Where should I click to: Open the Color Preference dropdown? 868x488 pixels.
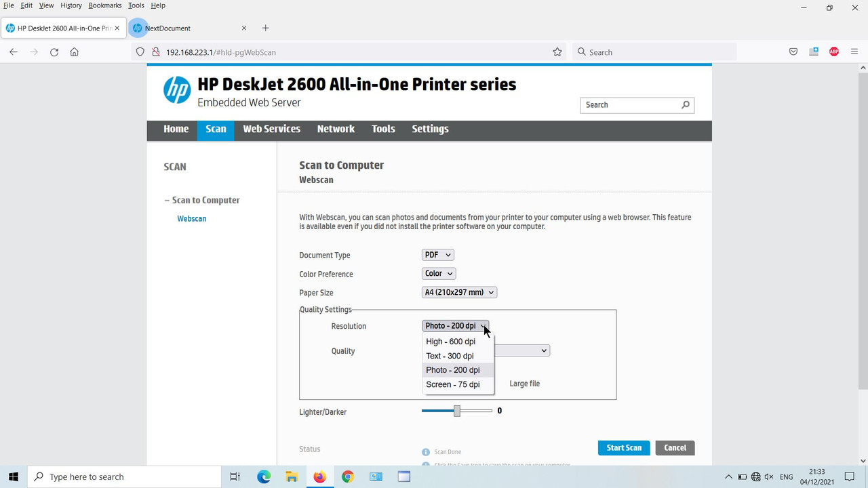click(439, 274)
